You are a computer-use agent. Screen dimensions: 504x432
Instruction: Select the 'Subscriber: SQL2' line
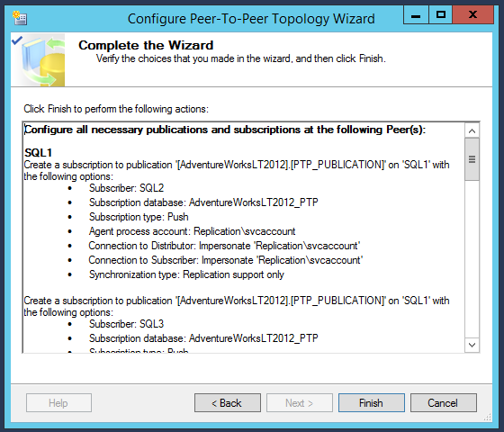(x=126, y=188)
